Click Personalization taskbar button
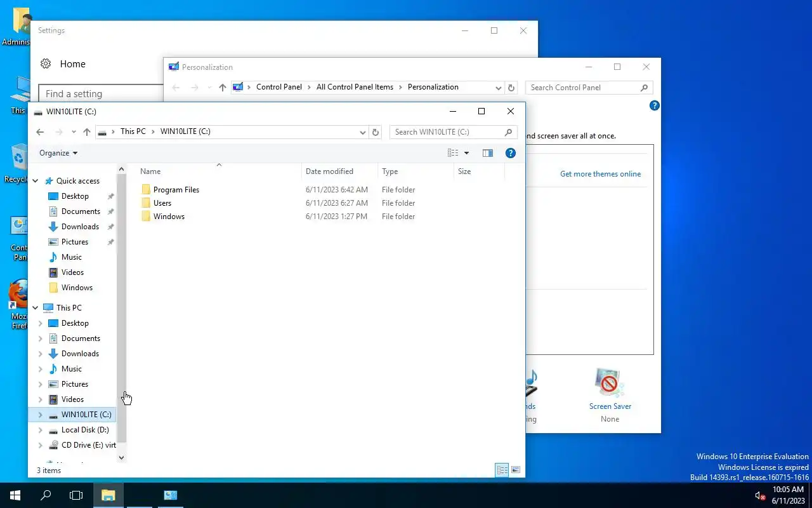 [170, 495]
